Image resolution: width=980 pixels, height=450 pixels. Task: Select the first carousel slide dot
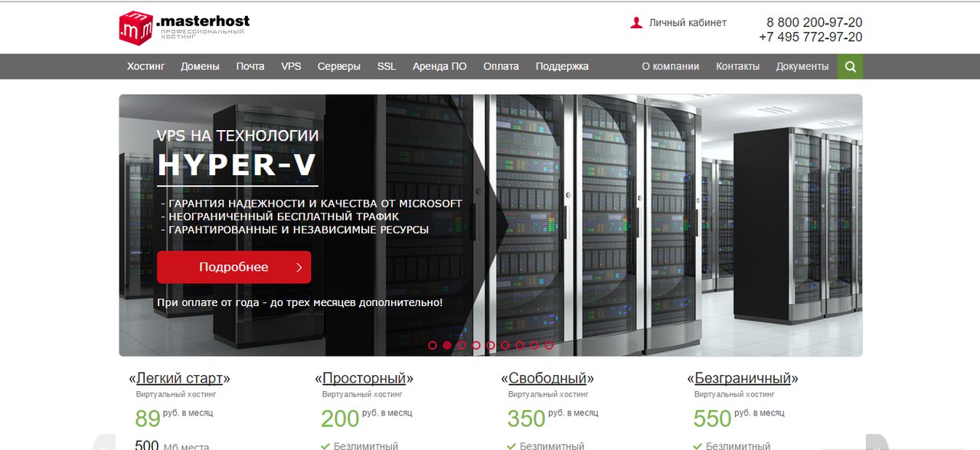coord(433,345)
